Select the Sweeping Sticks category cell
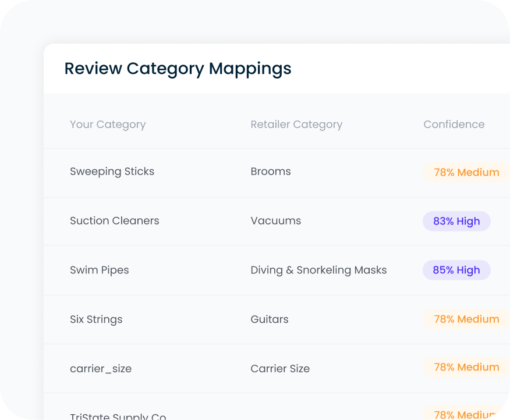This screenshot has height=420, width=510. pyautogui.click(x=112, y=171)
